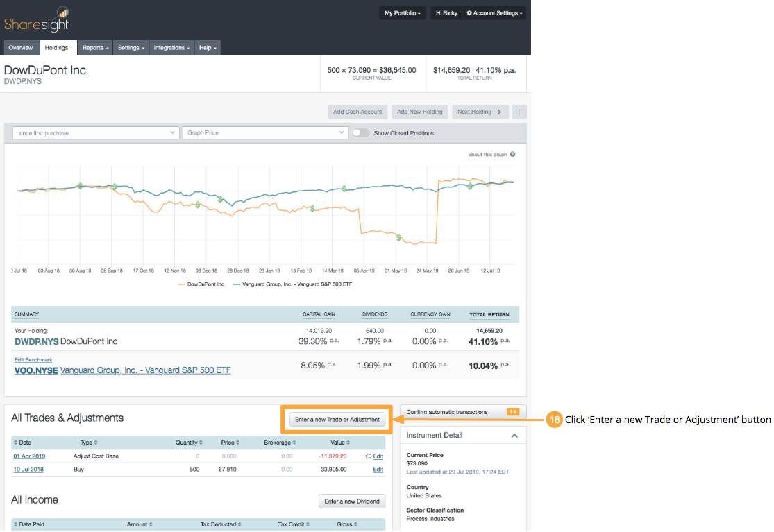
Task: Open the Graph Price dropdown
Action: pos(265,132)
